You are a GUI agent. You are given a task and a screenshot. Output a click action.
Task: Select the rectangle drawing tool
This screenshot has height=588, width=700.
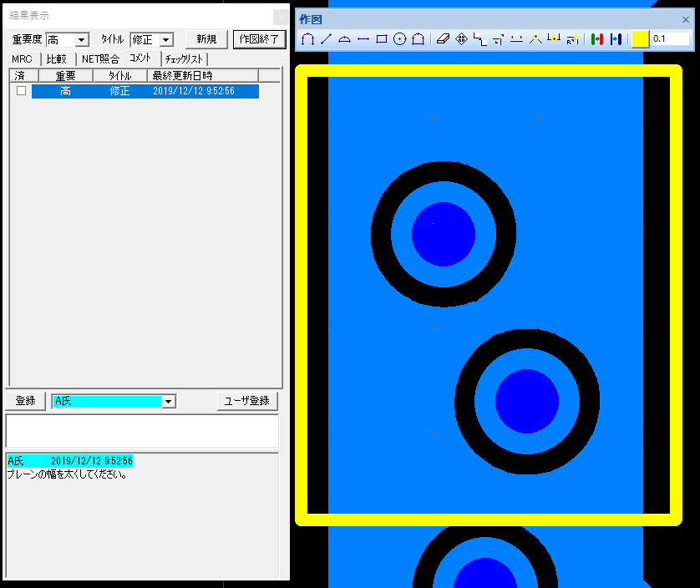click(x=381, y=39)
